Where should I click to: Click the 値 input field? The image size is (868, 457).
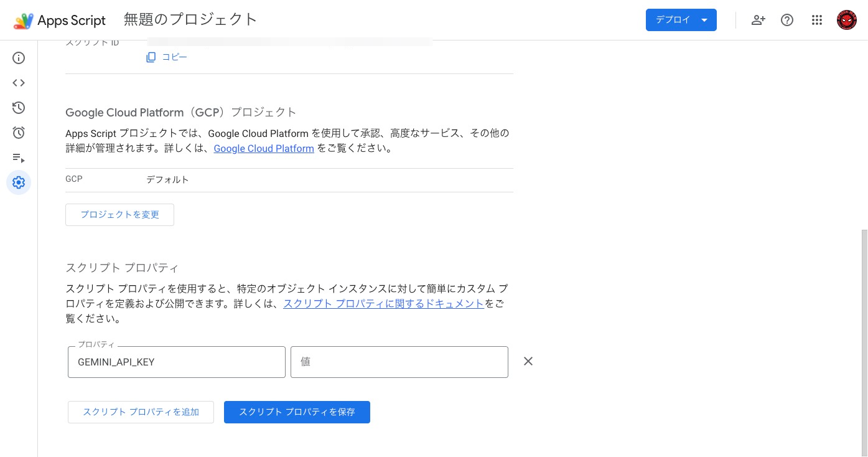399,362
